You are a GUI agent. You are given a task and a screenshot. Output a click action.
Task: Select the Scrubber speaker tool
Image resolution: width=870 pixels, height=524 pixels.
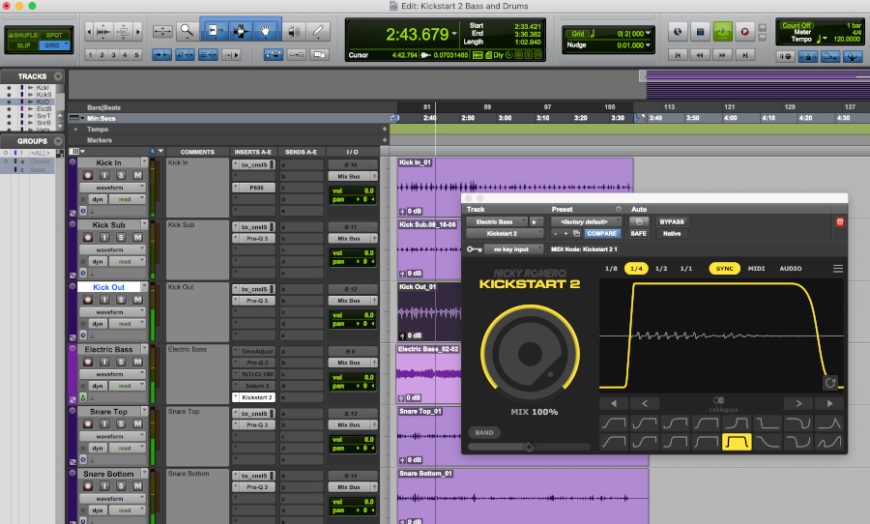[294, 32]
